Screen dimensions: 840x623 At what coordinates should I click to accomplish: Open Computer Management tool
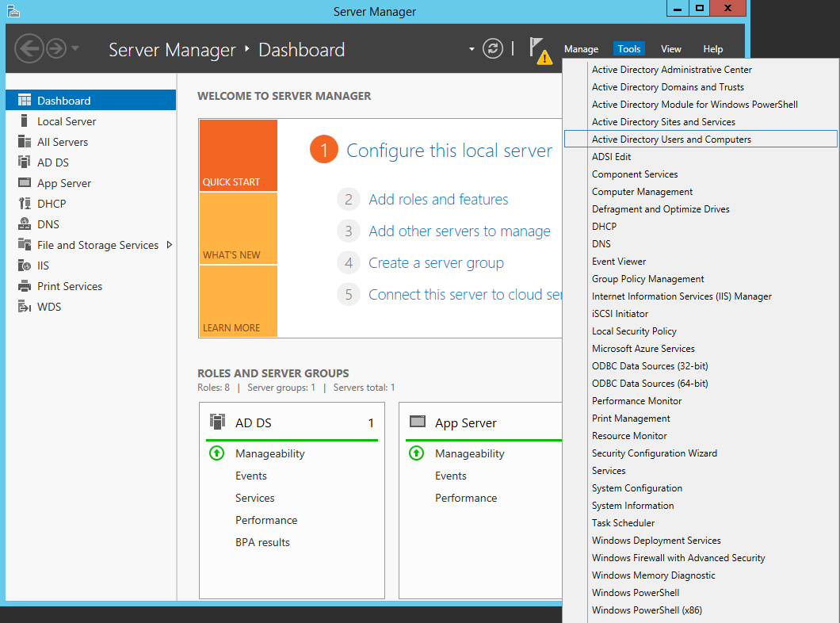tap(643, 191)
